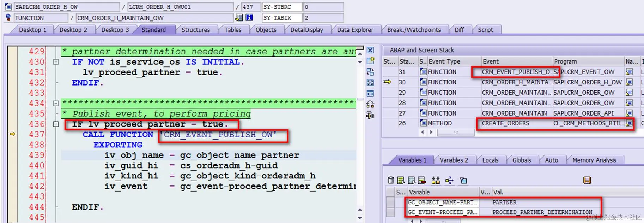Viewport: 644px width, 223px height.
Task: Click the FUNCTION type icon on stack level 27
Action: tap(423, 113)
